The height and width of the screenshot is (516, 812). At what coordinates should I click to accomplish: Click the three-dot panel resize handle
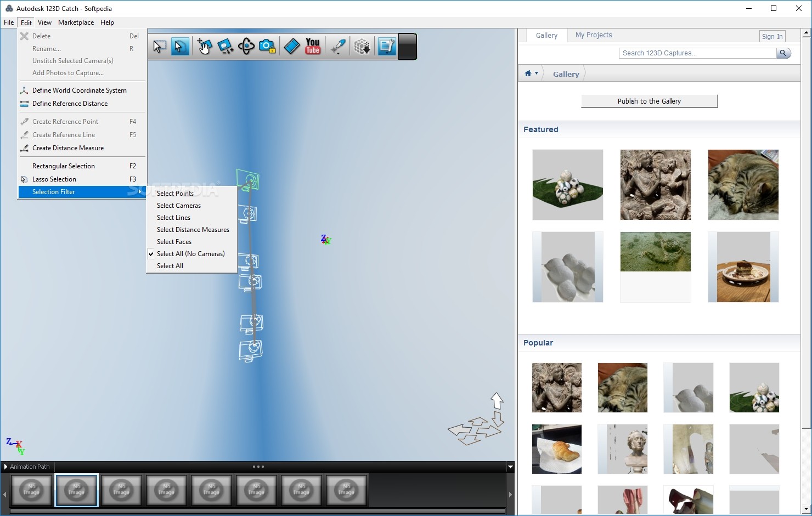pyautogui.click(x=258, y=467)
